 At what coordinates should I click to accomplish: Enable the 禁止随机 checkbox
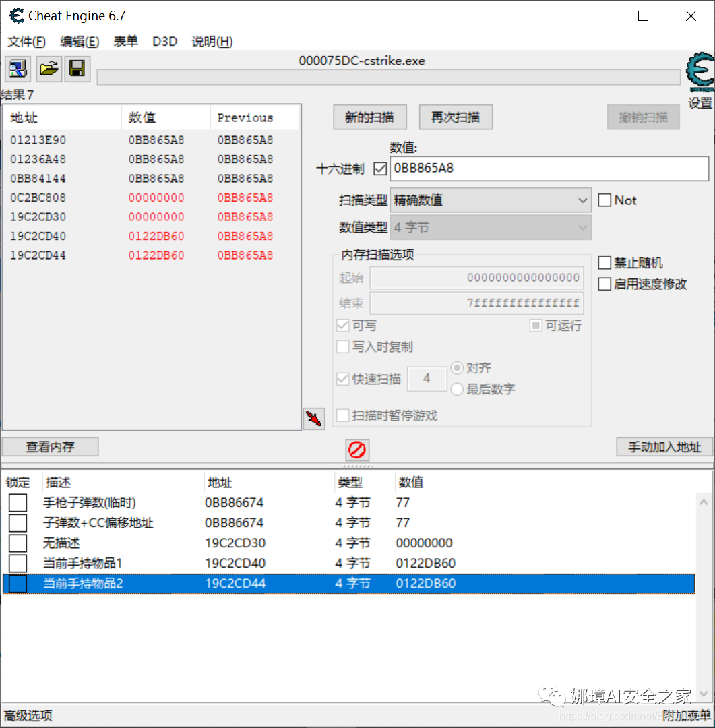tap(604, 263)
